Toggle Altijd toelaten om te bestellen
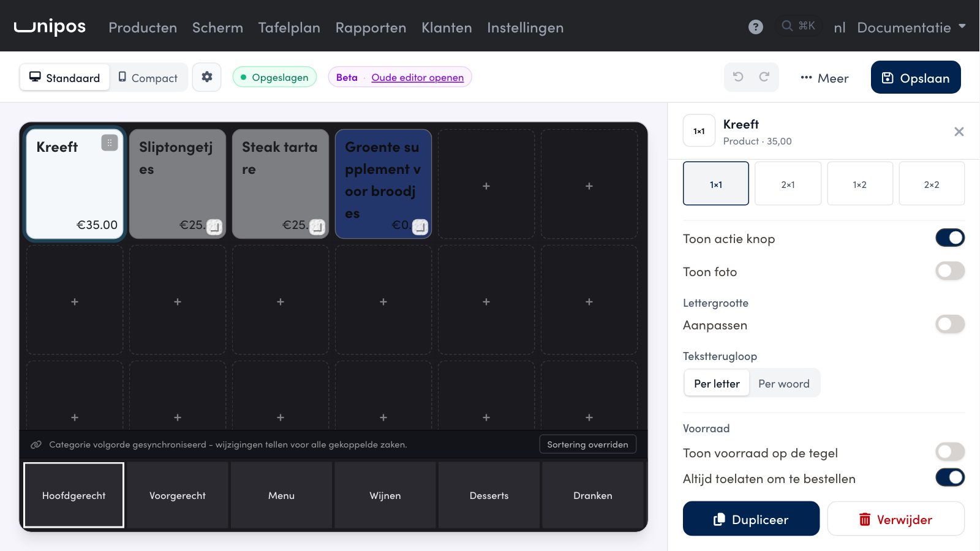The image size is (980, 551). (950, 478)
